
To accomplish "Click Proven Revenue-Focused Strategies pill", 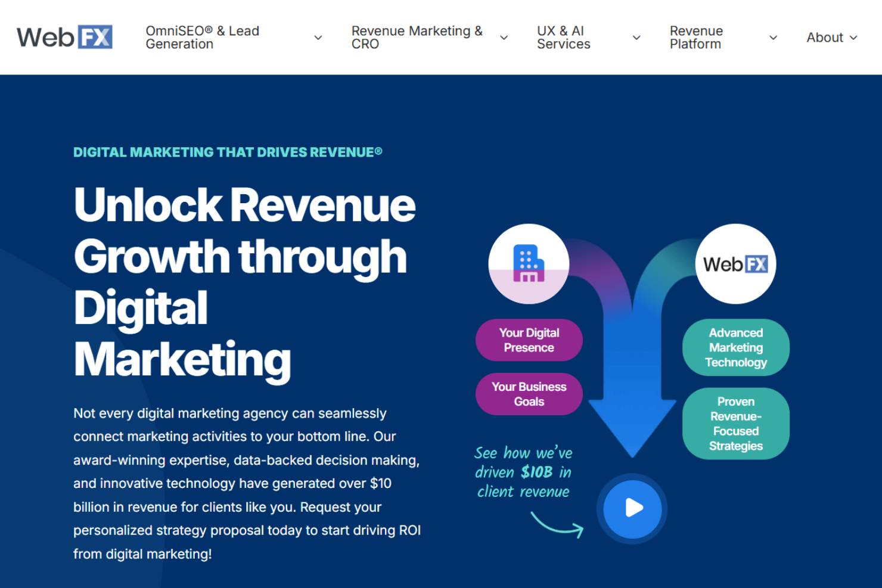I will [x=735, y=424].
